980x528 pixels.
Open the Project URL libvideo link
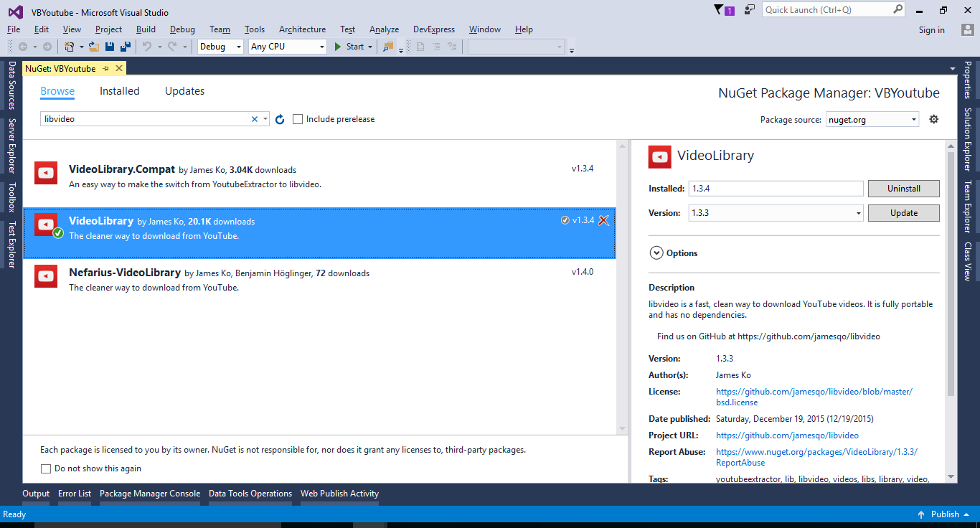[787, 435]
